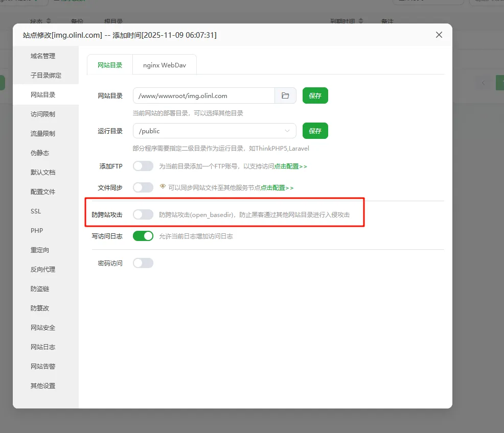Click the 网站目录 path input field
The width and height of the screenshot is (504, 433).
click(x=204, y=95)
